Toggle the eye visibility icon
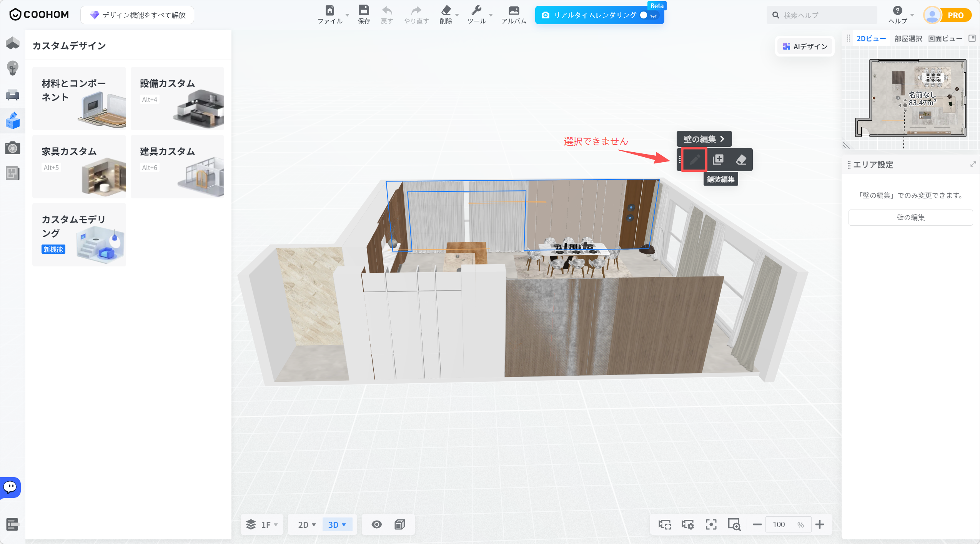The width and height of the screenshot is (980, 544). 377,524
